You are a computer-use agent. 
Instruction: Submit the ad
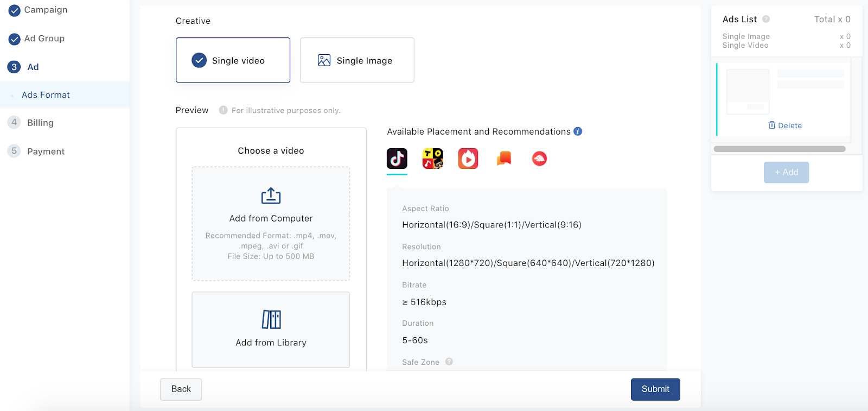pyautogui.click(x=655, y=389)
